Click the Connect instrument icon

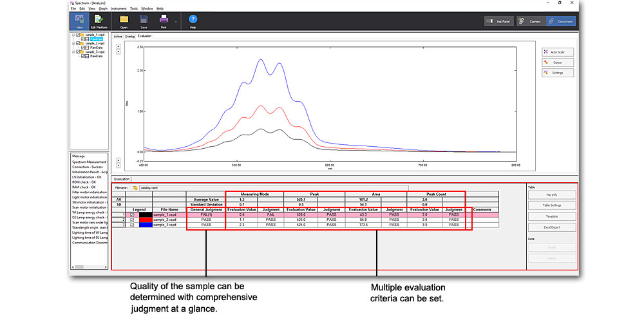tap(531, 21)
